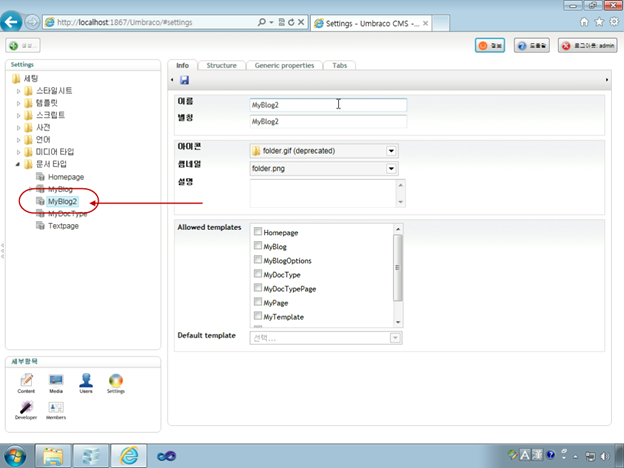
Task: Click the logout admin button
Action: point(588,46)
